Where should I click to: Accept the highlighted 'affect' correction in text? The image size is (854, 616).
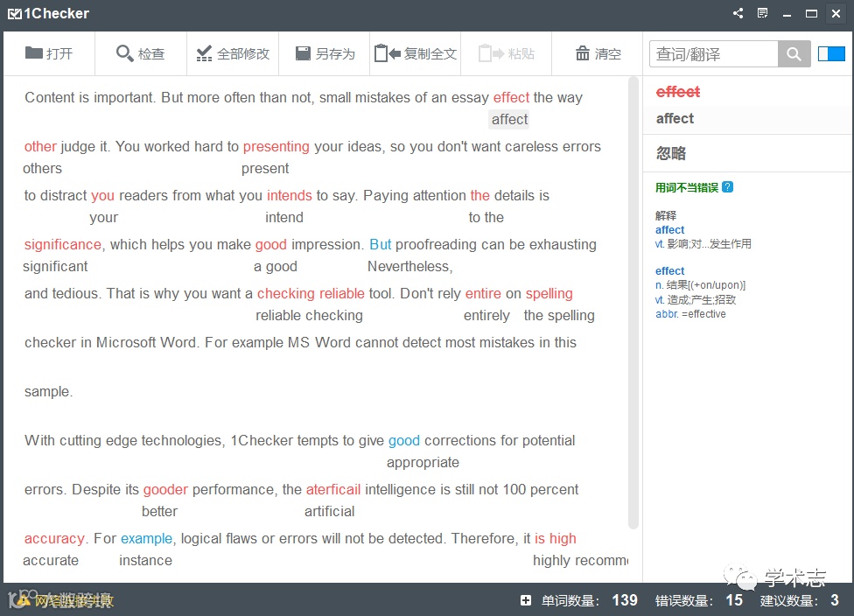pos(509,119)
